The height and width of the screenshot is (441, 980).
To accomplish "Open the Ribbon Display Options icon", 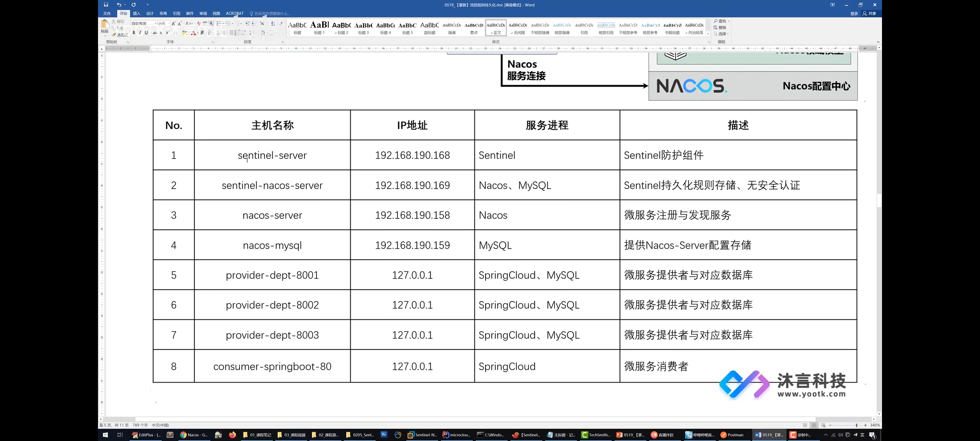I will [x=833, y=5].
